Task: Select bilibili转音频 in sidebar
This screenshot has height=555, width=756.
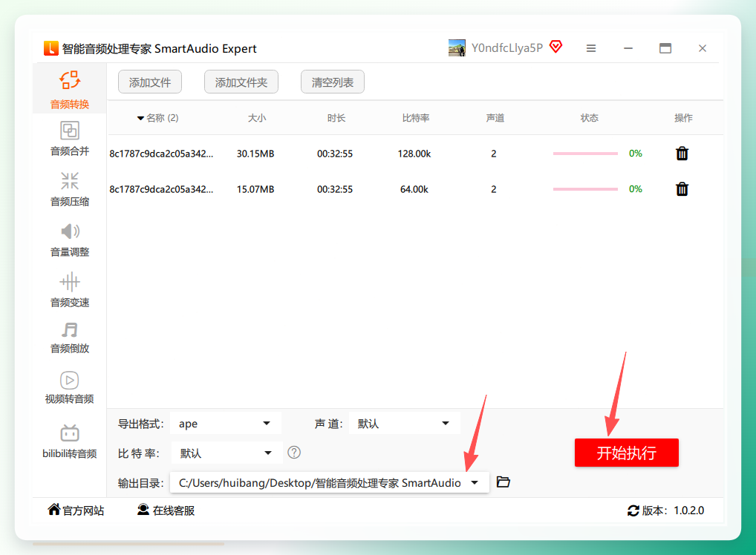Action: tap(69, 441)
